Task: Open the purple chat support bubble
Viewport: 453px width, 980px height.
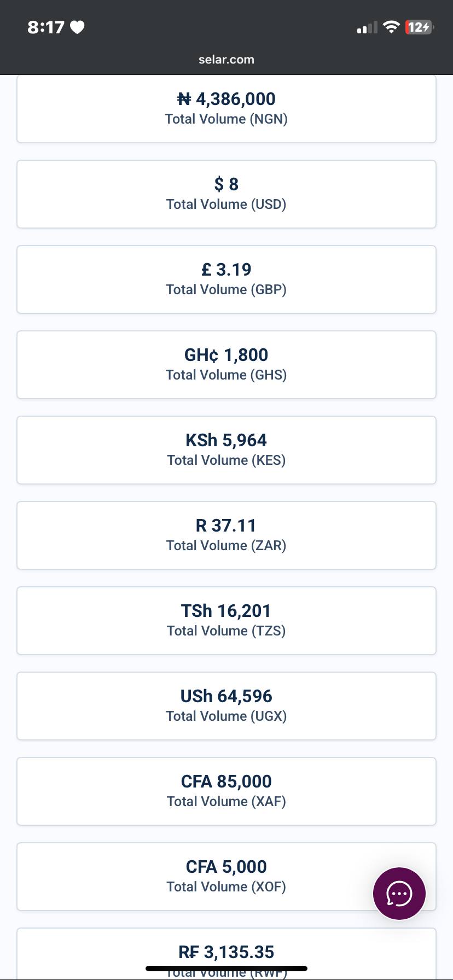Action: tap(399, 893)
